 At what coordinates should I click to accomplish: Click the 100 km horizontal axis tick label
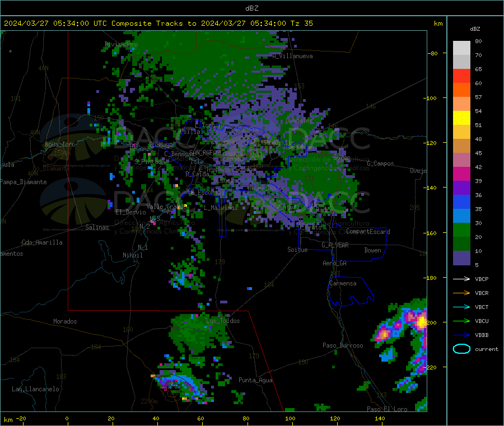[x=290, y=418]
